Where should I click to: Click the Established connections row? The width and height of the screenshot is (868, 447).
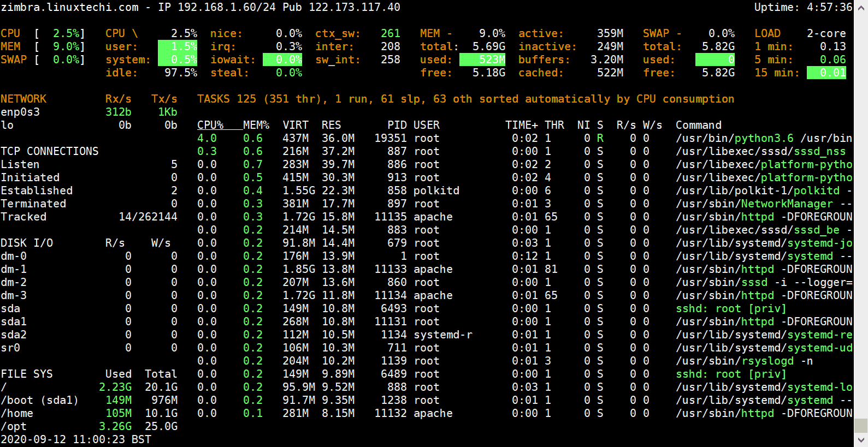pos(89,190)
